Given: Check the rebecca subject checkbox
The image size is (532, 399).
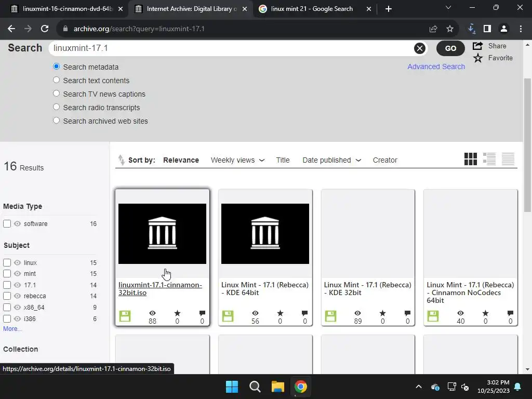Looking at the screenshot, I should coord(7,296).
